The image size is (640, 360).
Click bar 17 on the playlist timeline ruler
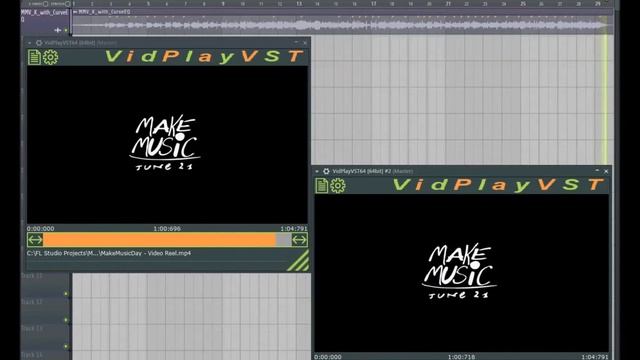[x=373, y=4]
